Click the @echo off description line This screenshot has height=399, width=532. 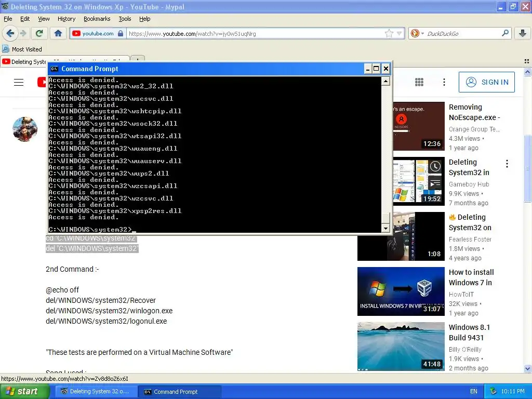[62, 290]
